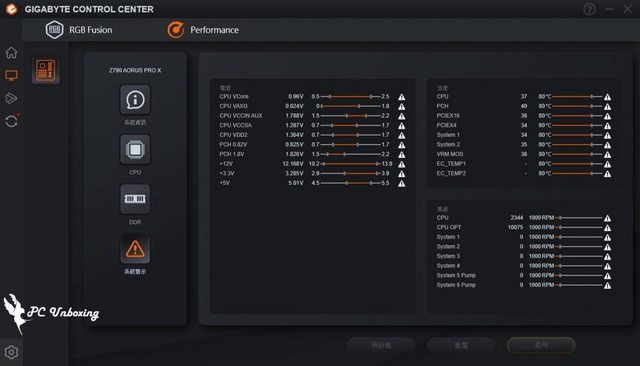Toggle alert triangle for +12V voltage
Viewport: 640px width, 366px height.
pos(402,164)
